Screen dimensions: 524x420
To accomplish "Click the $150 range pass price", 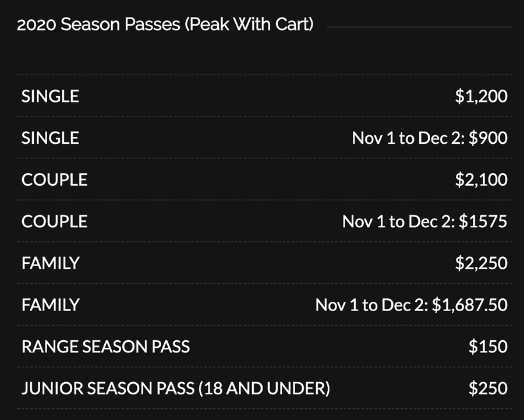I will click(488, 347).
